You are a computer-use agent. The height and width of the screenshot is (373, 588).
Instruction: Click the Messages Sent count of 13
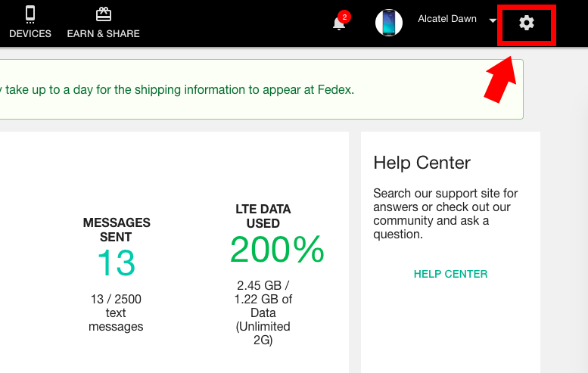[x=117, y=263]
